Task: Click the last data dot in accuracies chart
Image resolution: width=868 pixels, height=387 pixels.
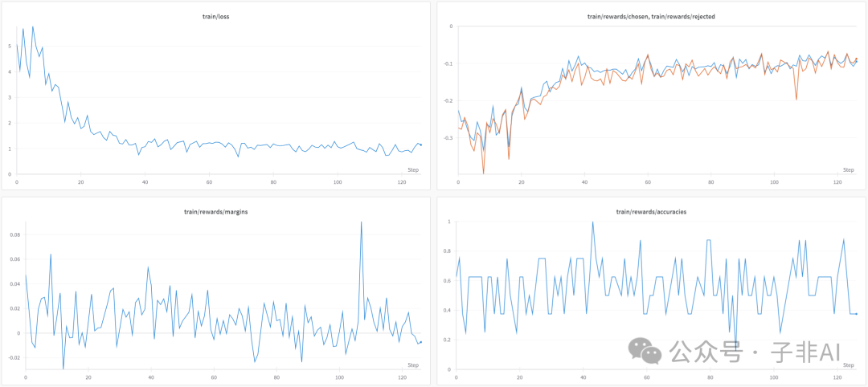Action: [x=856, y=313]
